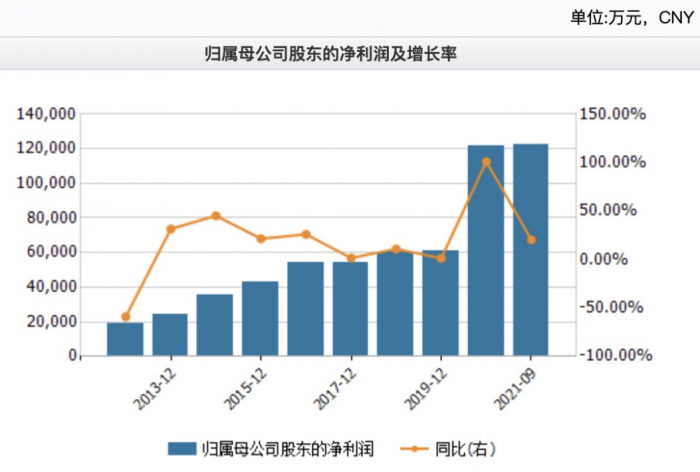The image size is (700, 472).
Task: Click the orange peak point near 100%
Action: (487, 162)
